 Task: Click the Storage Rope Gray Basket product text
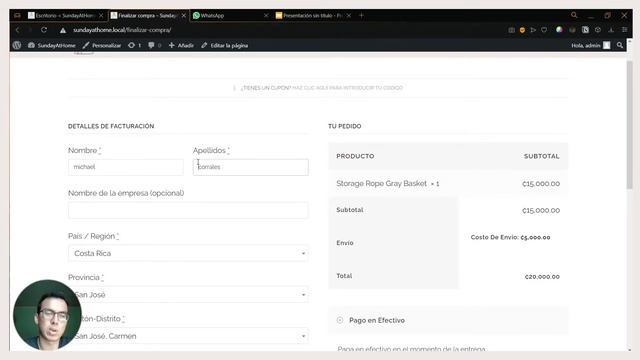381,184
